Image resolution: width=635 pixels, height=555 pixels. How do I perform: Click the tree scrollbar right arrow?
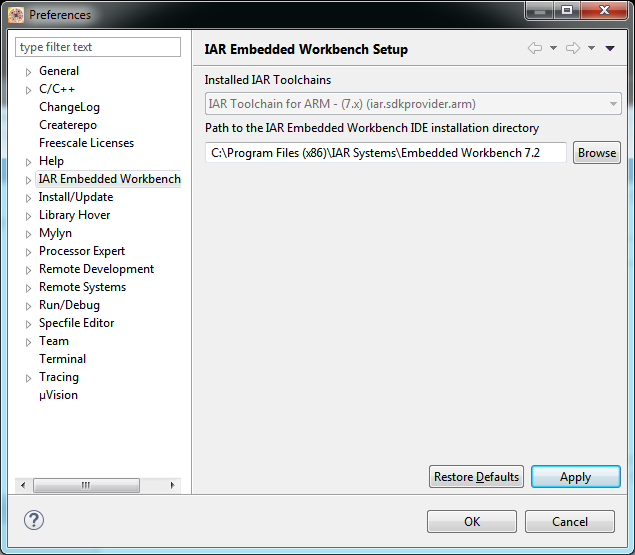173,485
